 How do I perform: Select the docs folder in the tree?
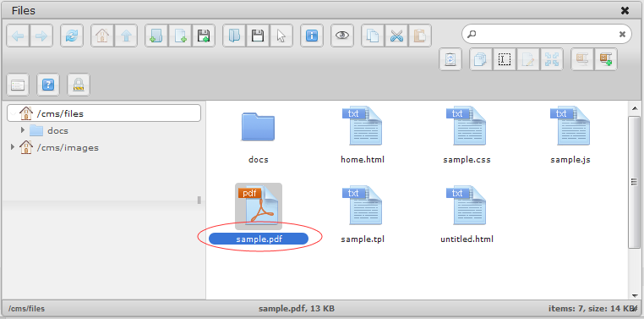pyautogui.click(x=57, y=130)
